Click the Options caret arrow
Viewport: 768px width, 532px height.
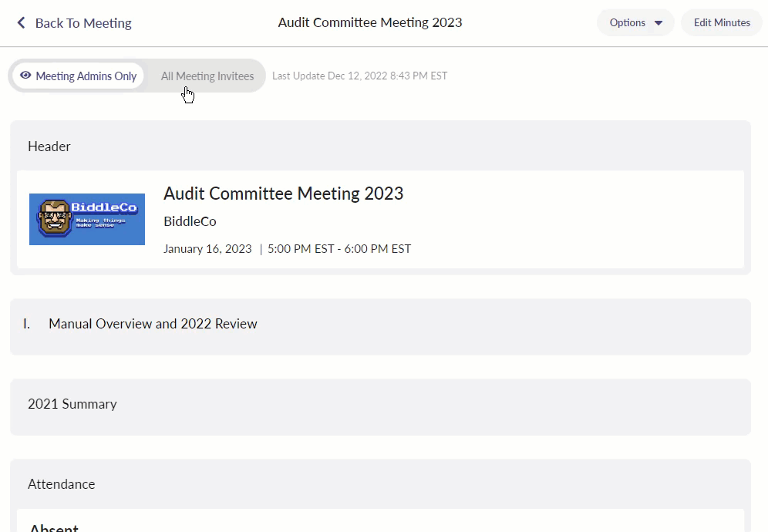click(659, 23)
